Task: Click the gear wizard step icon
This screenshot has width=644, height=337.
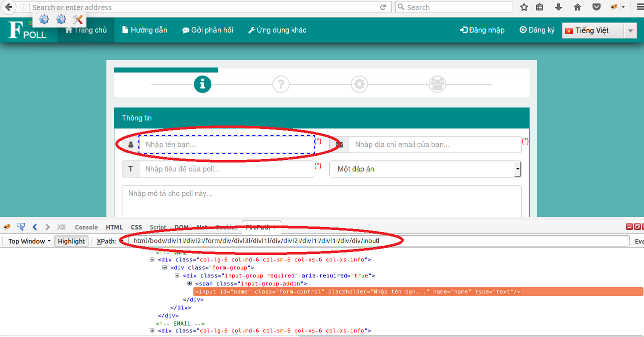Action: (x=359, y=84)
